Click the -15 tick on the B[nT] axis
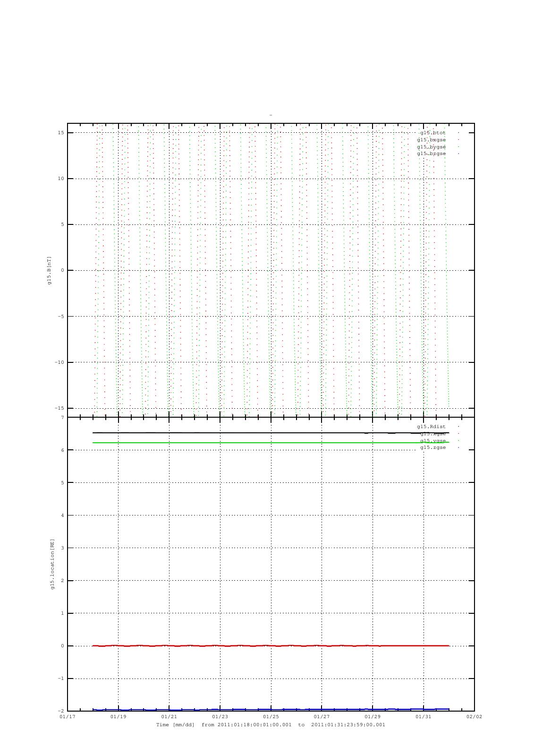The height and width of the screenshot is (756, 534). [59, 408]
